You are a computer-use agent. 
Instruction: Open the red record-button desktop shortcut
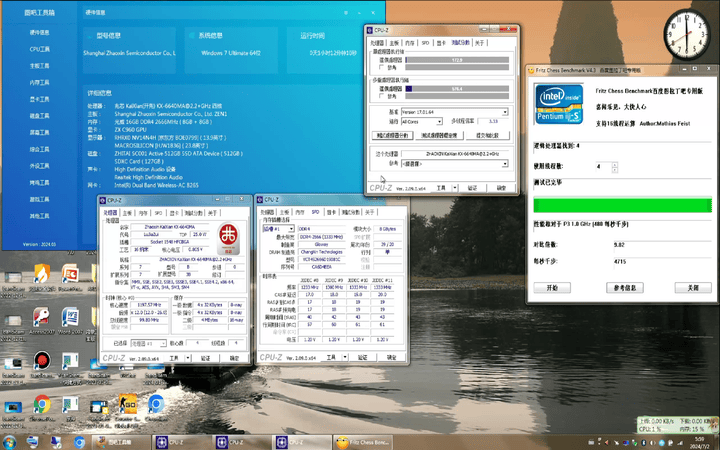(x=42, y=360)
